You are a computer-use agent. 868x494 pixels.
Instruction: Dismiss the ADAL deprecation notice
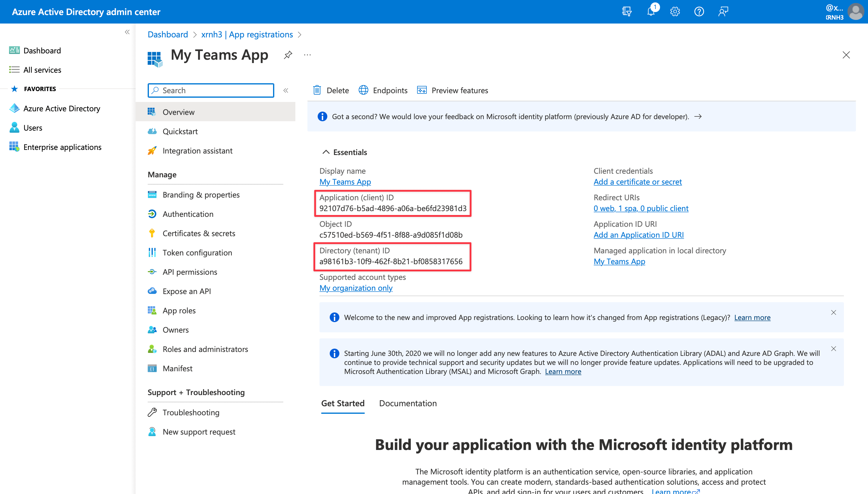click(x=833, y=349)
